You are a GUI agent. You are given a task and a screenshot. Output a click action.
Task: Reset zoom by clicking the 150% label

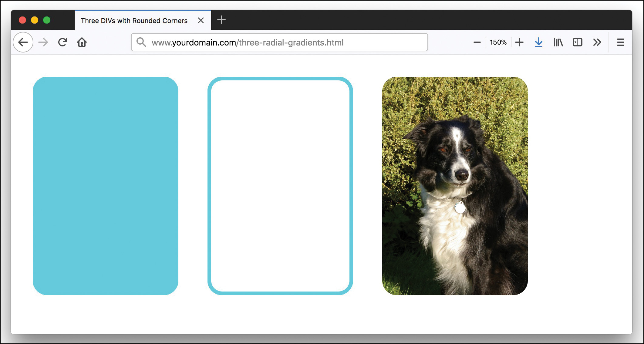(x=498, y=42)
